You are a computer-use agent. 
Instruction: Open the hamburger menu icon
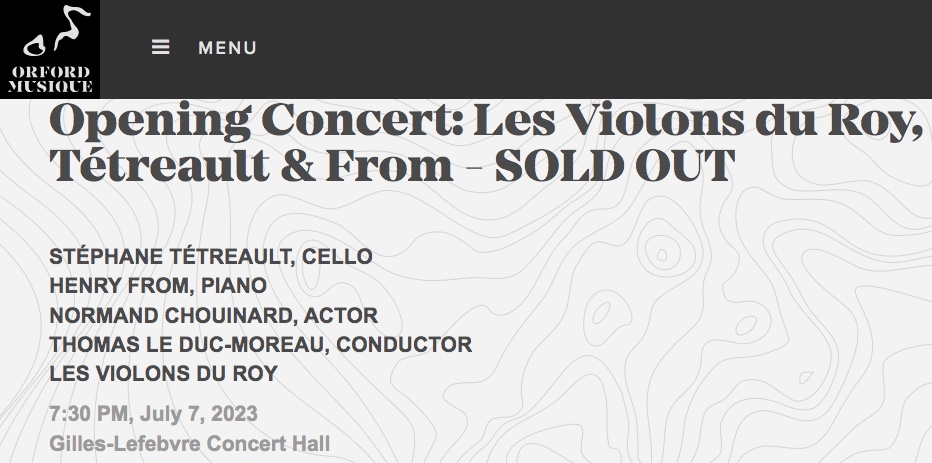(160, 47)
